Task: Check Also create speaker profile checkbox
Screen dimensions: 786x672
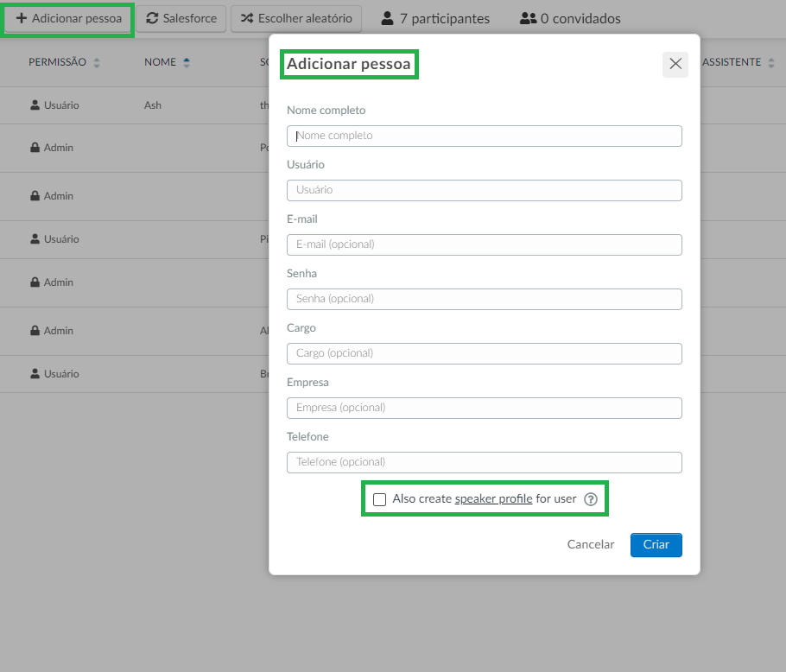Action: [379, 499]
